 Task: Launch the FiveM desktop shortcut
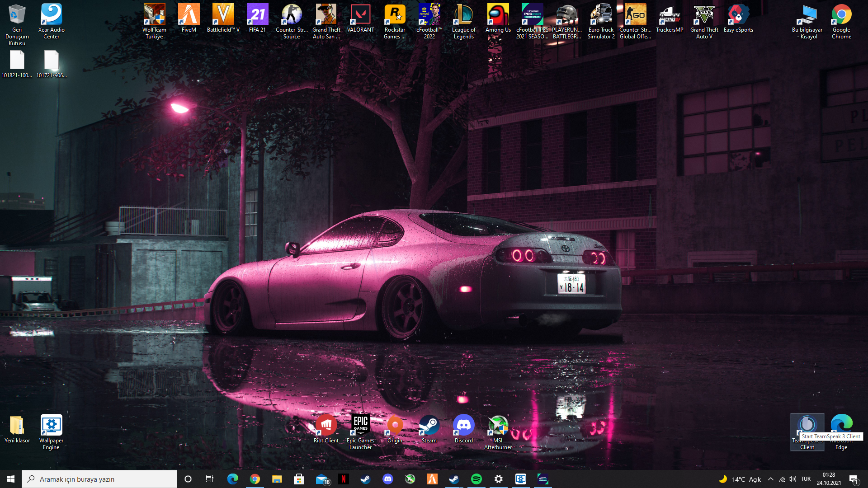click(189, 18)
